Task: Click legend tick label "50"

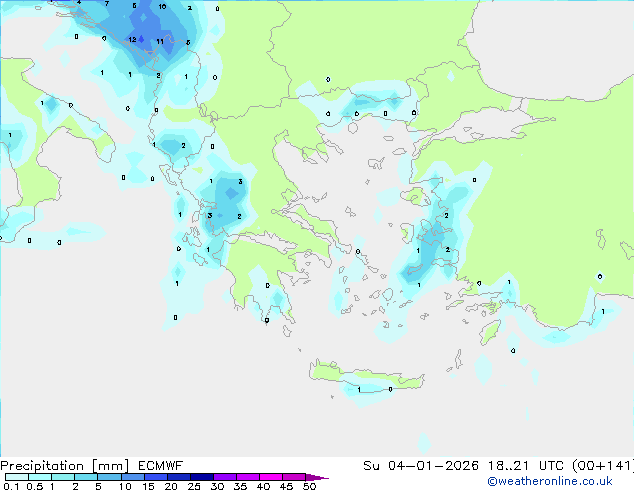Action: tap(309, 486)
